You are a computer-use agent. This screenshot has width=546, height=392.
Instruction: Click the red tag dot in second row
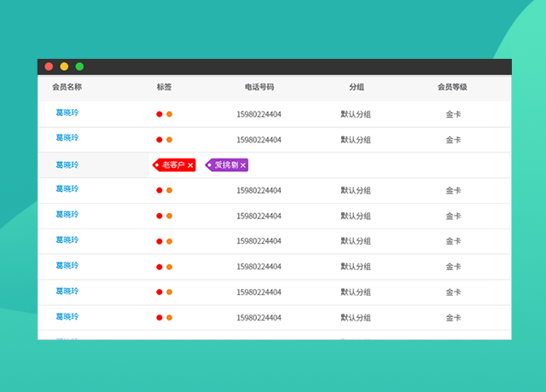pyautogui.click(x=160, y=140)
